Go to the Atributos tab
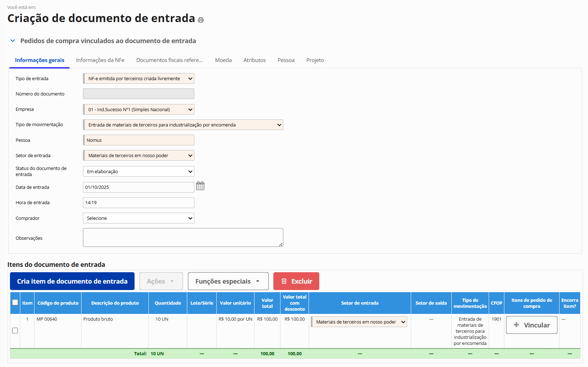The width and height of the screenshot is (588, 367). click(x=254, y=60)
